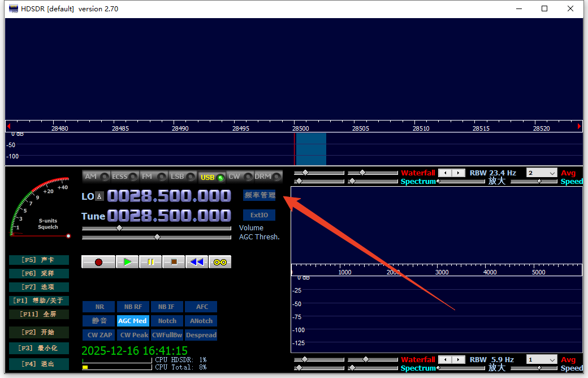Open the [F5] 声卡 soundcard menu

coord(39,260)
